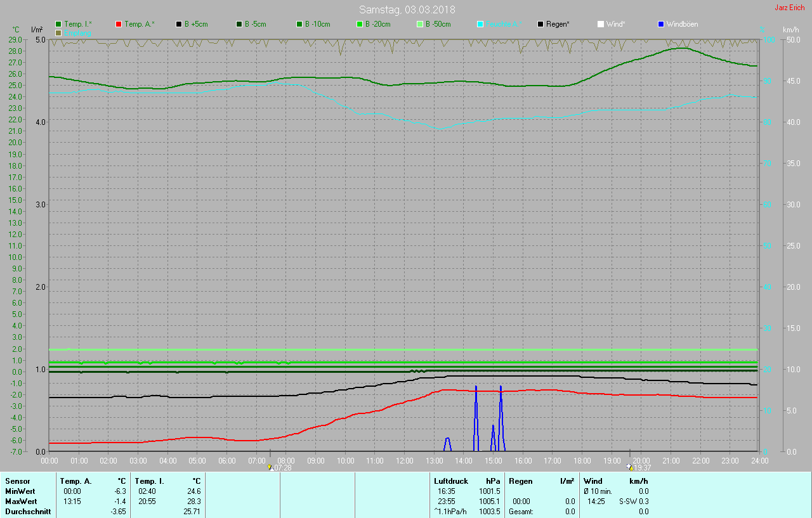The width and height of the screenshot is (812, 518).
Task: Click the B +5cm legend label
Action: [196, 24]
